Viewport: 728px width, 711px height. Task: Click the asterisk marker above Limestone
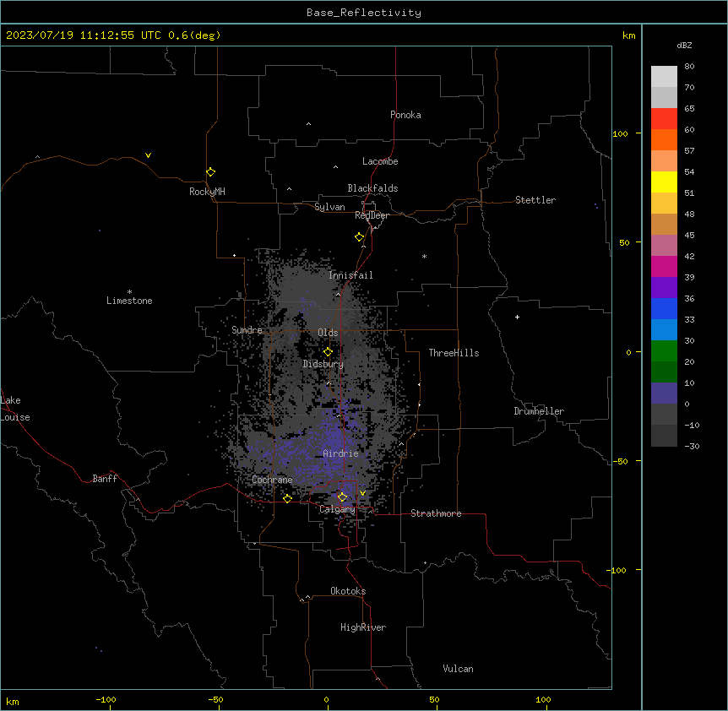[129, 292]
